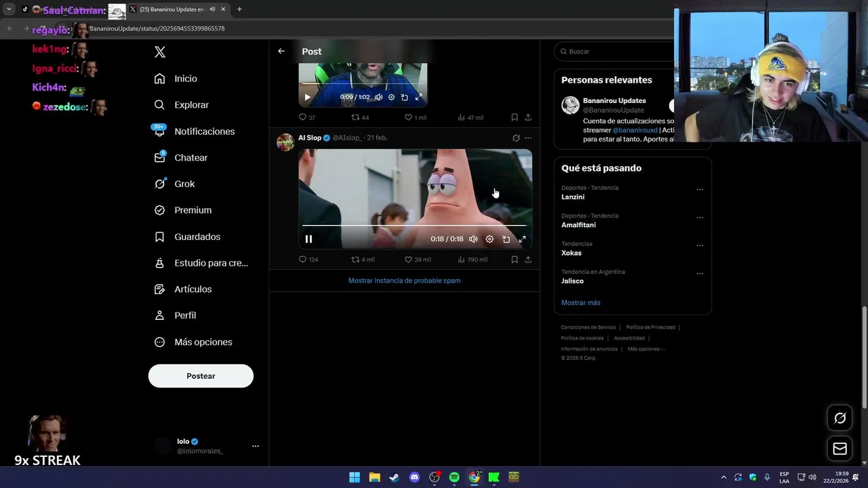This screenshot has height=488, width=868.
Task: Open Política de Privacidad footer link
Action: tap(650, 327)
